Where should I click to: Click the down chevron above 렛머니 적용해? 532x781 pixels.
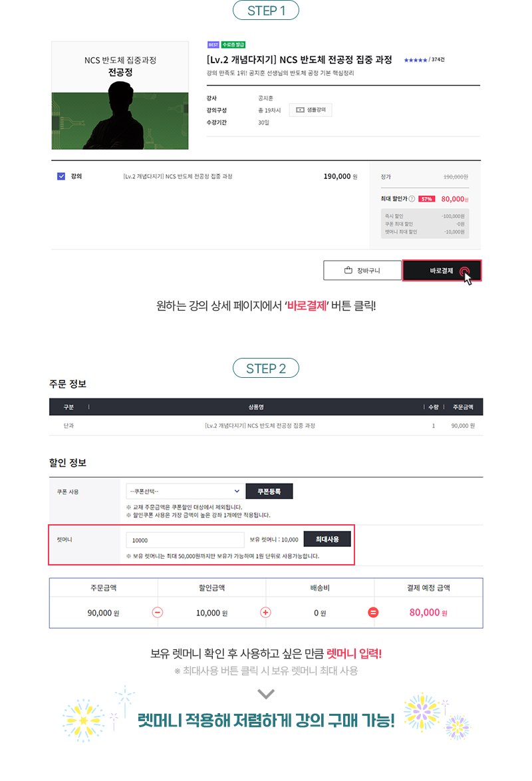(x=266, y=693)
